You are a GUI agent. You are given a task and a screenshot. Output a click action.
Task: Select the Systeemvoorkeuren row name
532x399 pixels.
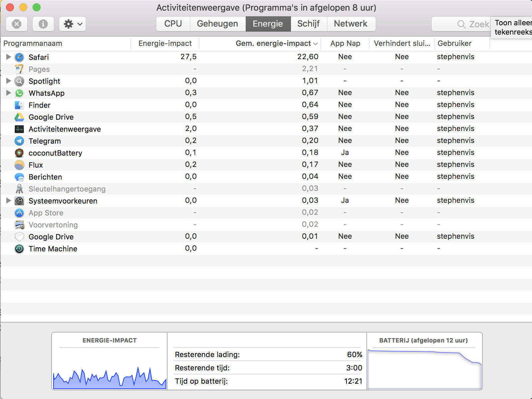pyautogui.click(x=63, y=201)
